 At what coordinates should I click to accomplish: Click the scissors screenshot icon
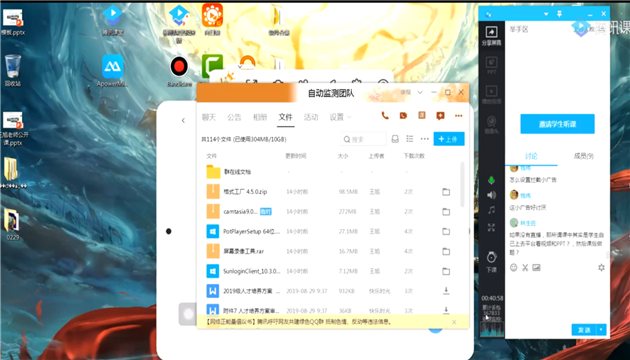[x=525, y=268]
